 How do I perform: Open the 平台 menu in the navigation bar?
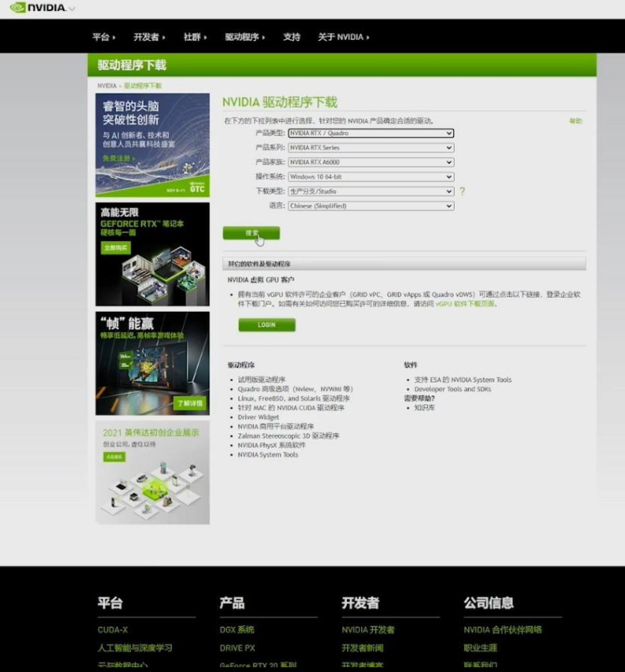click(103, 37)
